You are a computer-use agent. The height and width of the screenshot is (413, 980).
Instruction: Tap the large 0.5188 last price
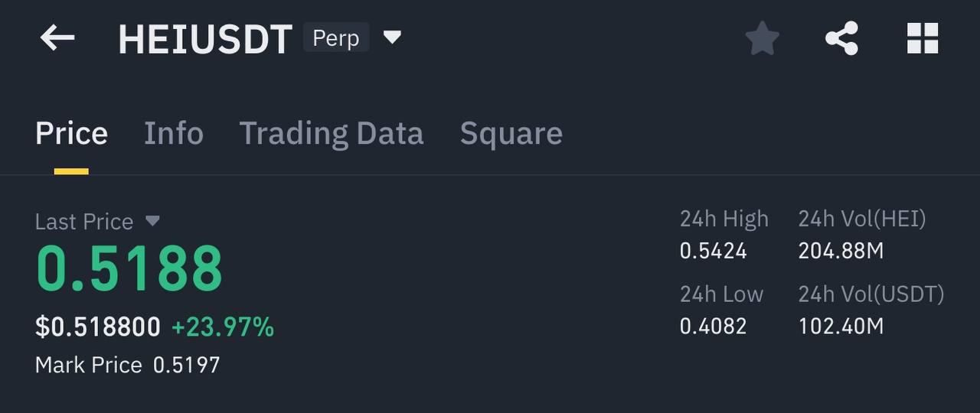pyautogui.click(x=129, y=268)
